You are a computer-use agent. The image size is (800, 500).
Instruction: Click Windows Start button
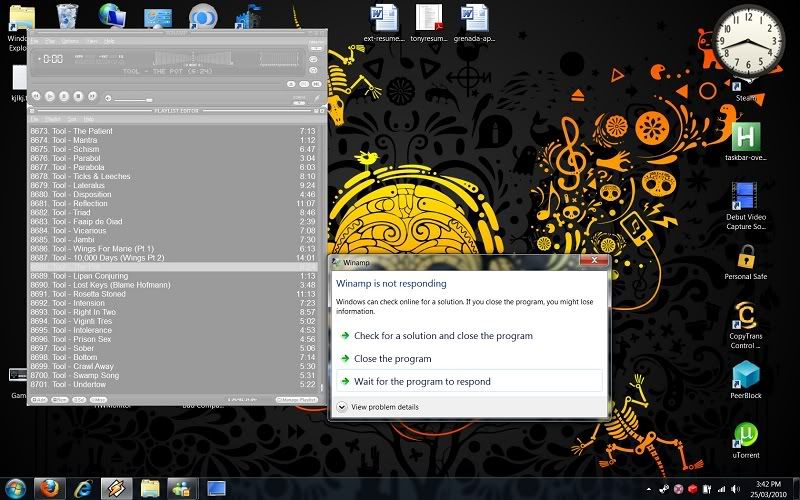point(15,489)
